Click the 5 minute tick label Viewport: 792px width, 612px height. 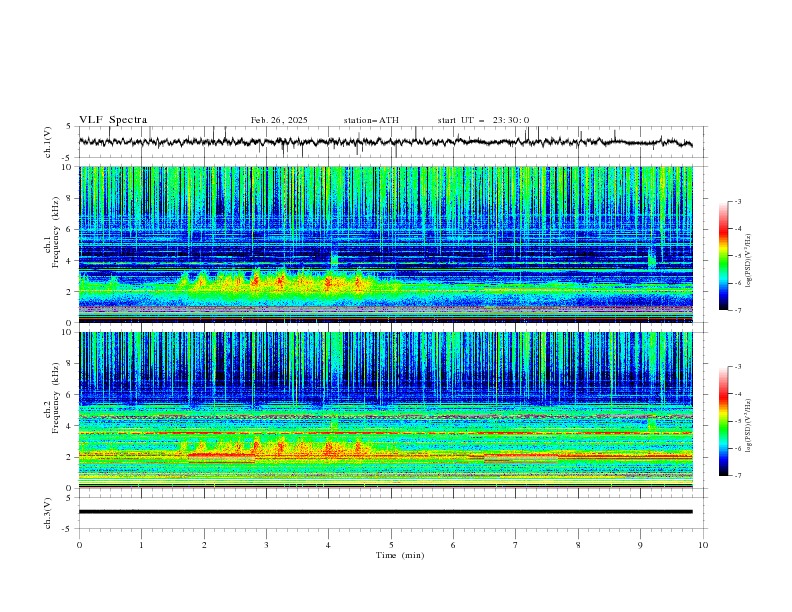point(391,545)
